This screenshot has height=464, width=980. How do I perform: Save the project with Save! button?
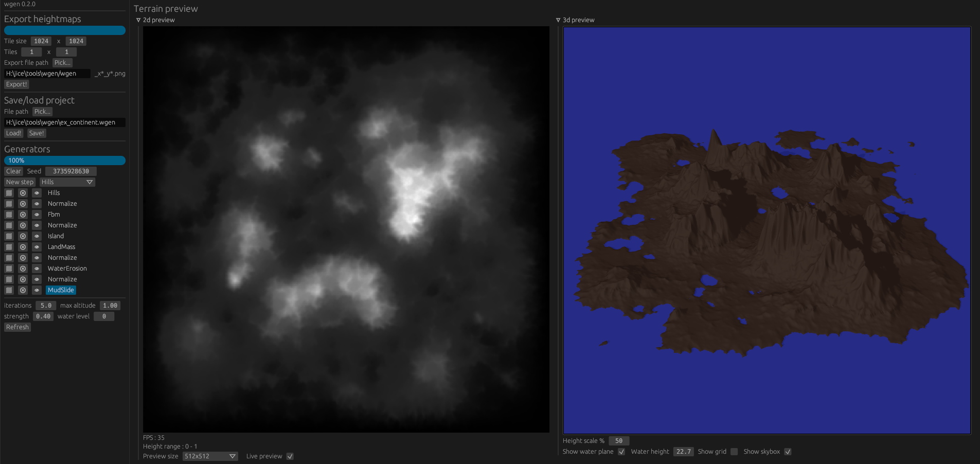[x=37, y=133]
